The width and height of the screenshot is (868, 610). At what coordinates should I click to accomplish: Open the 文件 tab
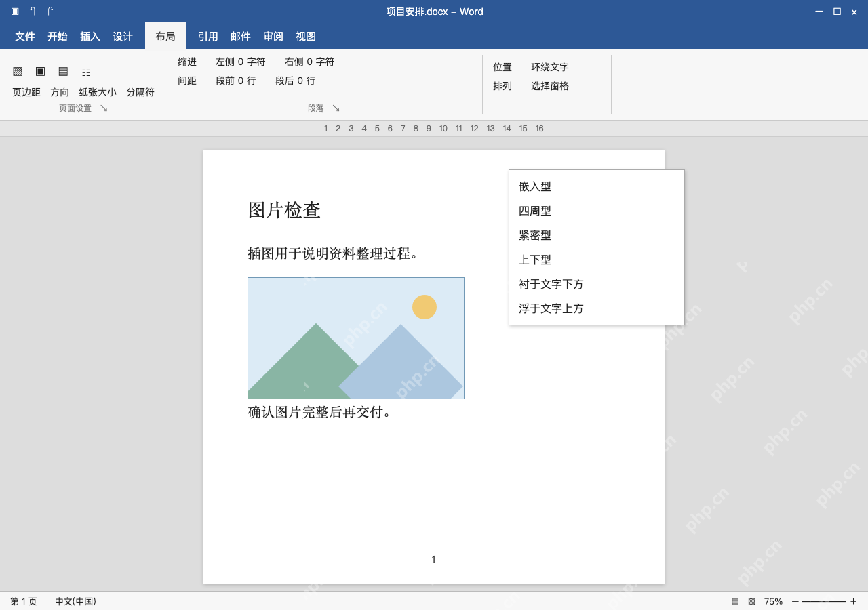click(x=25, y=37)
